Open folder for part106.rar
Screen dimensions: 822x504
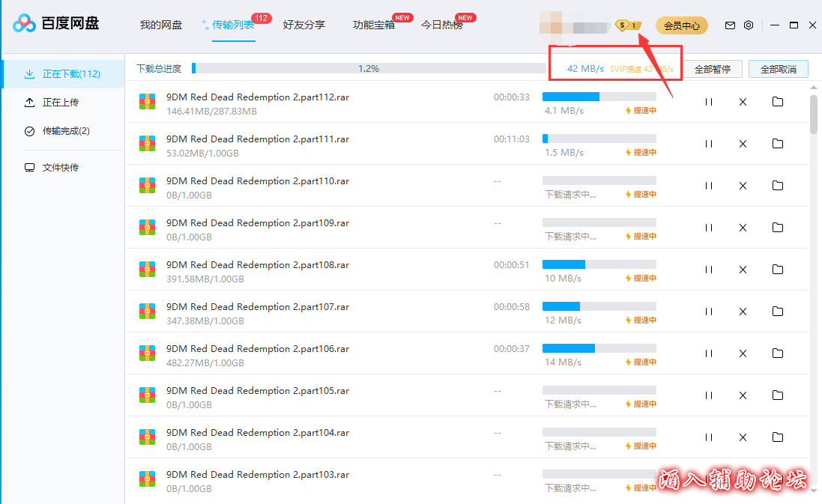pos(778,353)
